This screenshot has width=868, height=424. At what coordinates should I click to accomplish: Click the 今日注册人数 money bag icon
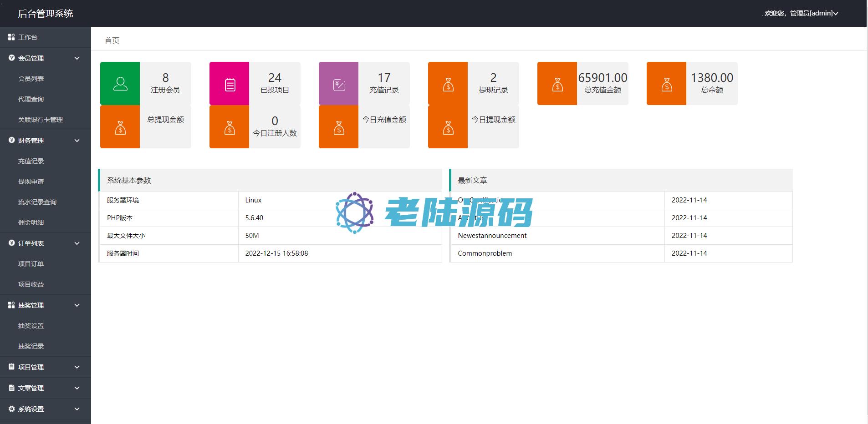click(x=230, y=127)
